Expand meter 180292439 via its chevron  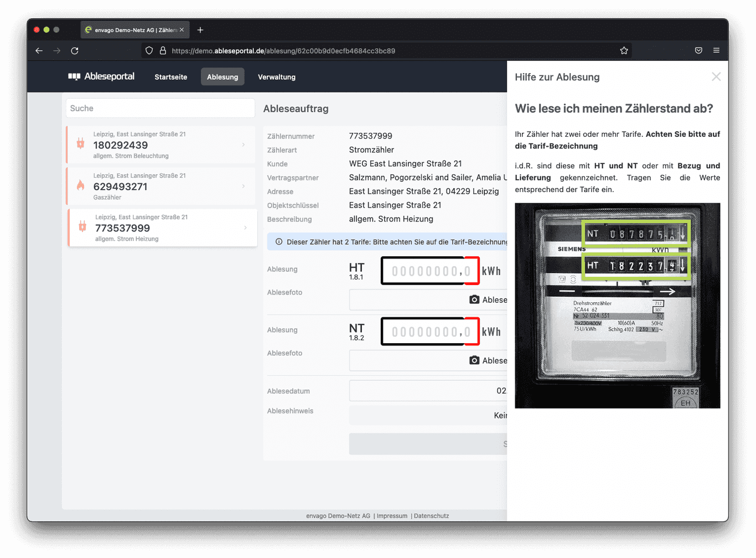pyautogui.click(x=244, y=144)
